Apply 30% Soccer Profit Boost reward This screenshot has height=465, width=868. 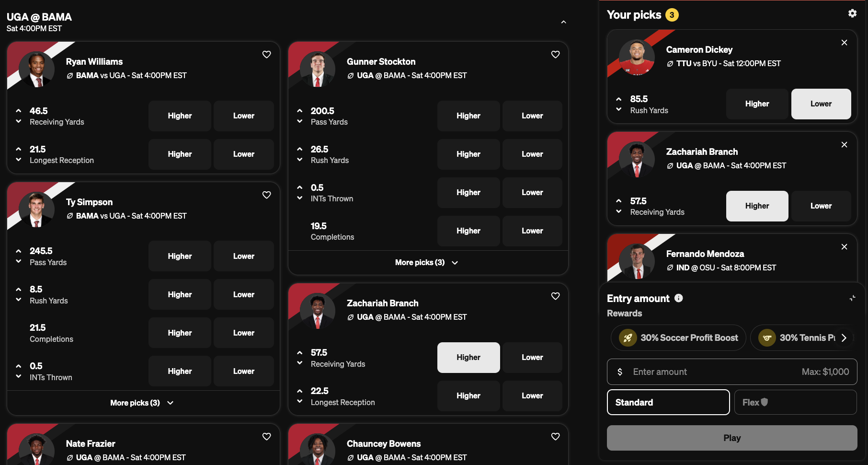[x=678, y=338]
